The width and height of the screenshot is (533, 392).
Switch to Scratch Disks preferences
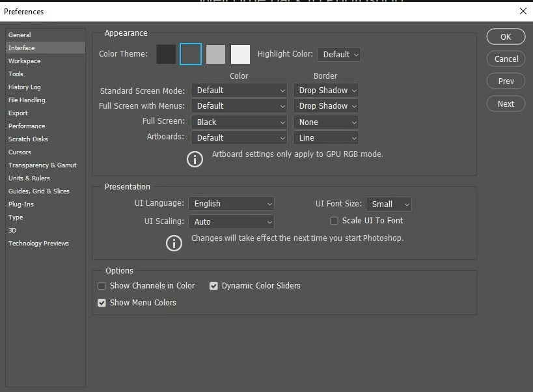pyautogui.click(x=45, y=139)
